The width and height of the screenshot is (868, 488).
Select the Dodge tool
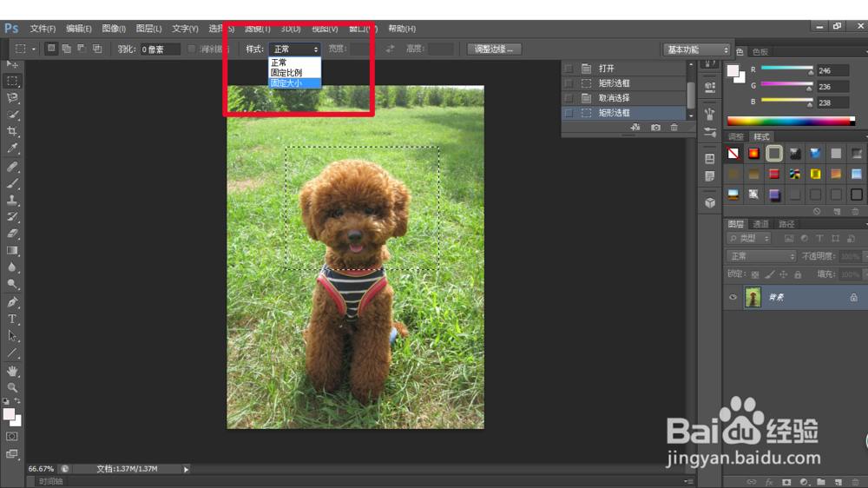[x=12, y=284]
